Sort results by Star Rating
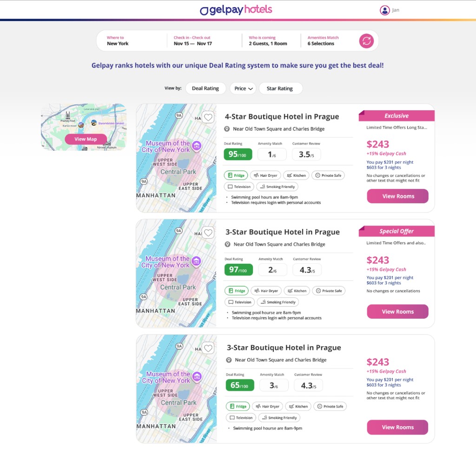The height and width of the screenshot is (469, 476). coord(280,88)
